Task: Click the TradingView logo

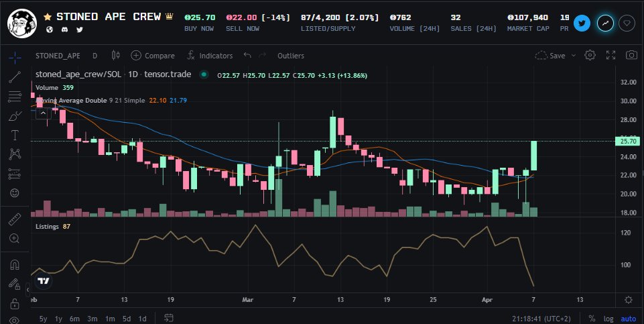Action: (x=43, y=281)
